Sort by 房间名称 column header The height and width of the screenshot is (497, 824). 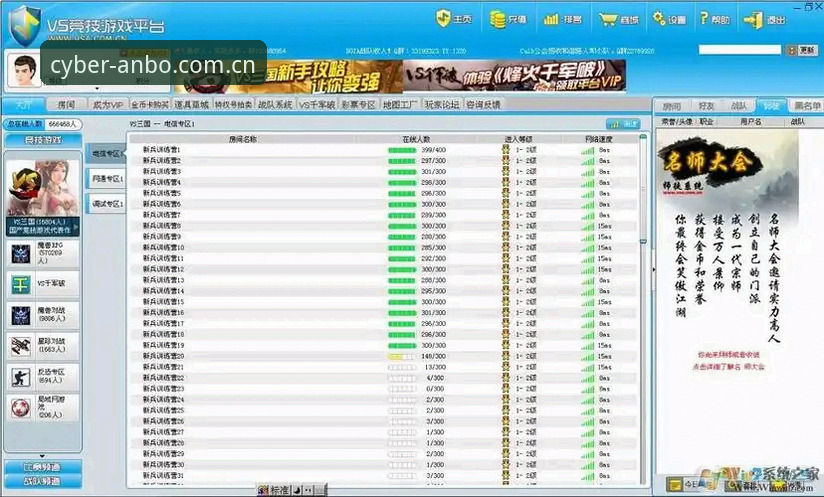[x=243, y=139]
